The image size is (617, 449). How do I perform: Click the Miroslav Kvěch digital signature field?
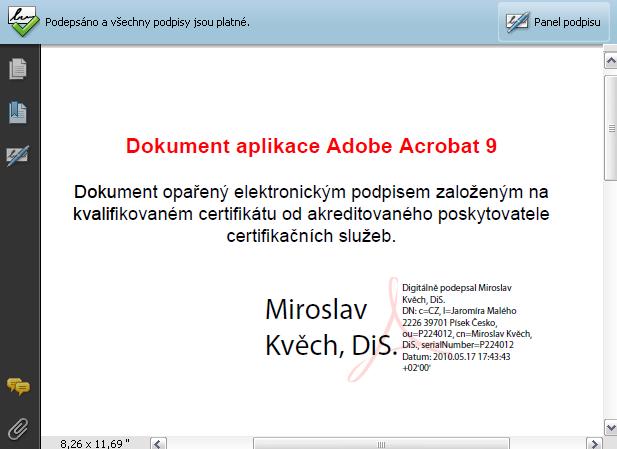click(398, 329)
